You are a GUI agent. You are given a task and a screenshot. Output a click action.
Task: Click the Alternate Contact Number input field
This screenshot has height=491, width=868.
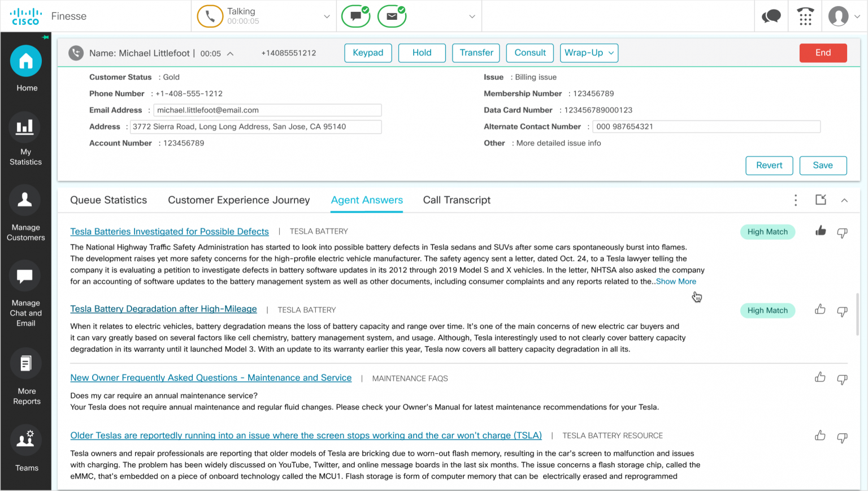pos(706,126)
